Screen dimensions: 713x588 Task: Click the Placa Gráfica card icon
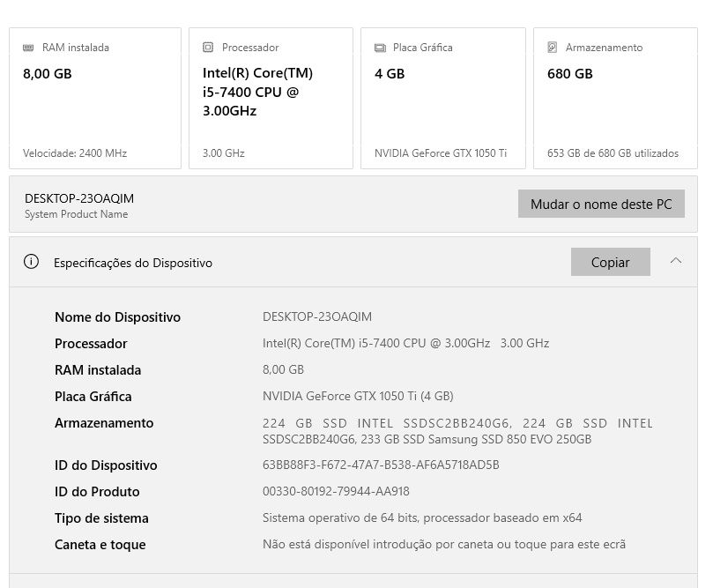380,48
